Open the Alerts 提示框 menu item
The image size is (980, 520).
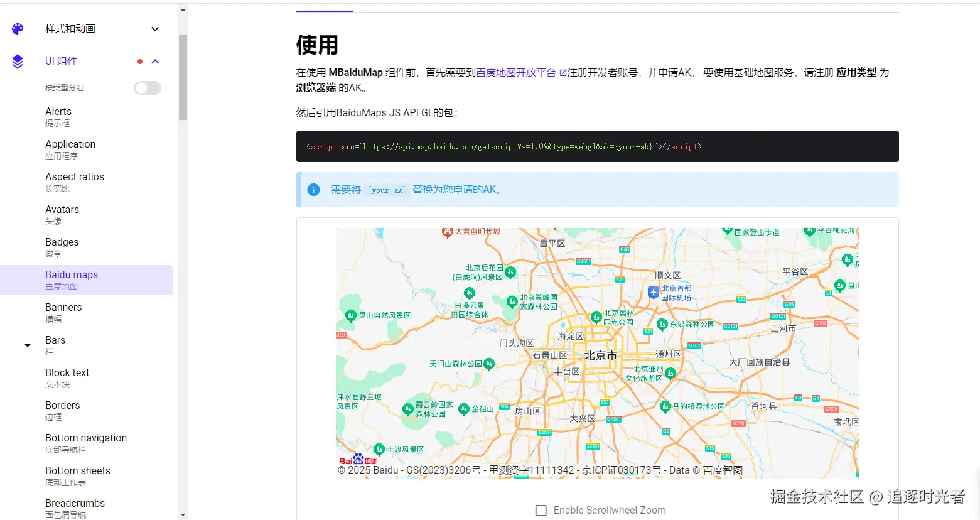coord(86,117)
